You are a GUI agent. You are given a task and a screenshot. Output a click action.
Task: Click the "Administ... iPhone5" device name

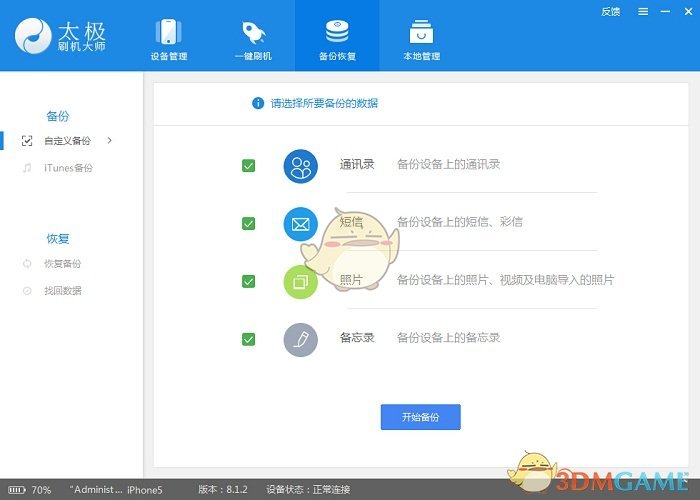[x=116, y=490]
